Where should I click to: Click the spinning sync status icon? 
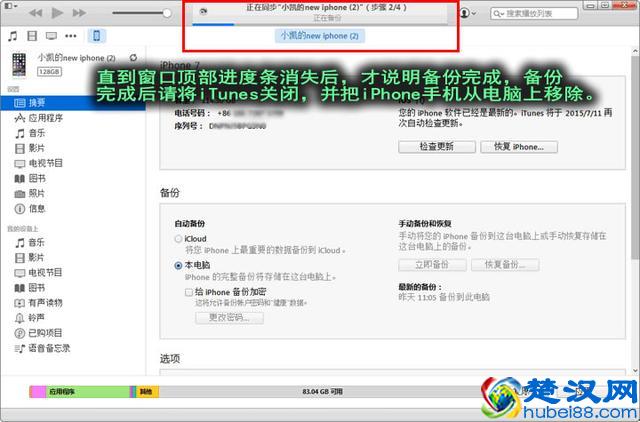point(203,11)
